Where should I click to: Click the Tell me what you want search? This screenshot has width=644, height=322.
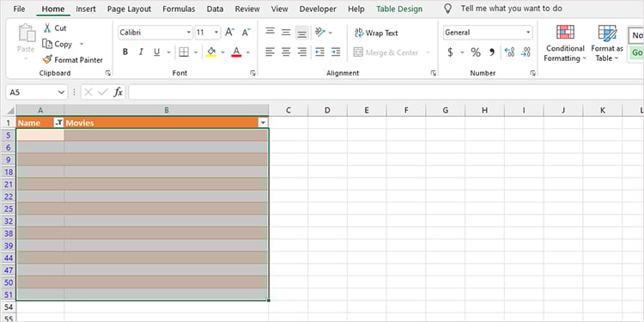512,9
